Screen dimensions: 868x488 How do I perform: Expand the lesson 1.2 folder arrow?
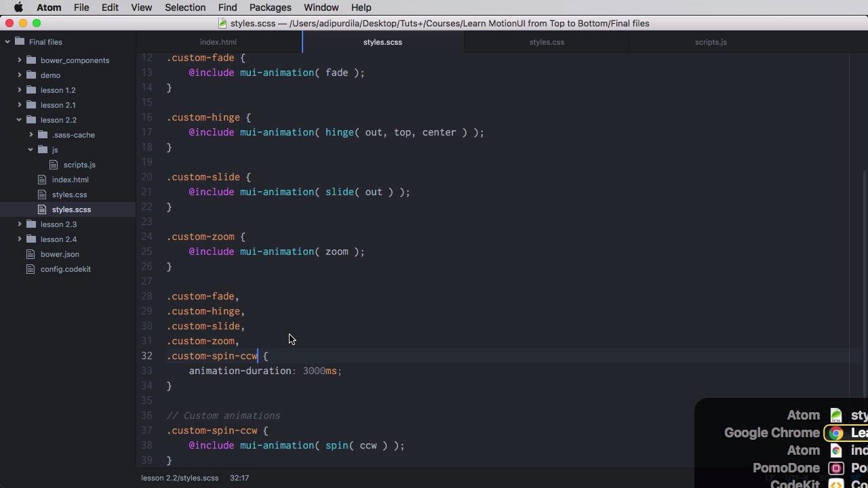coord(20,90)
